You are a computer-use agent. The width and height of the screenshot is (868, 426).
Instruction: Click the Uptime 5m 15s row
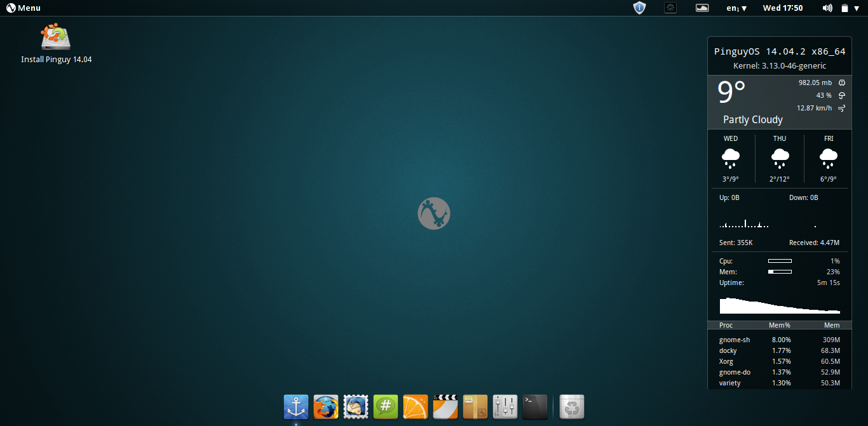(780, 283)
